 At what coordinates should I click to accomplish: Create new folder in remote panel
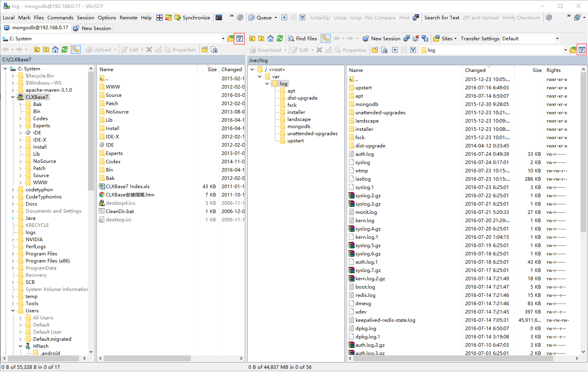tap(375, 50)
